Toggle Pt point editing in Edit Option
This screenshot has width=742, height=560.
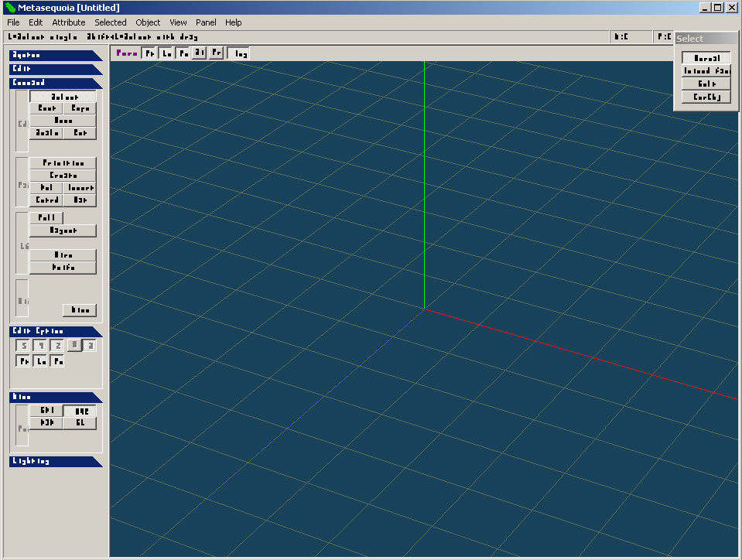24,361
